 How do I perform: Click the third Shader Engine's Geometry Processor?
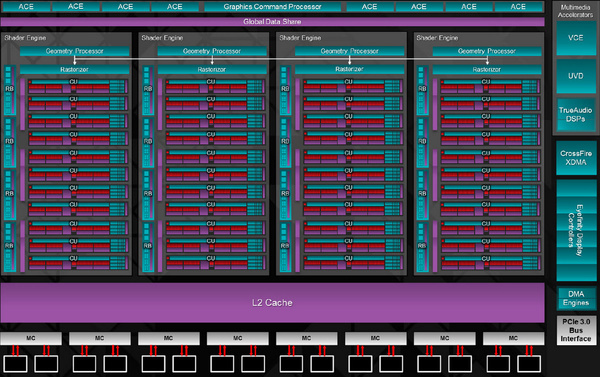[349, 51]
